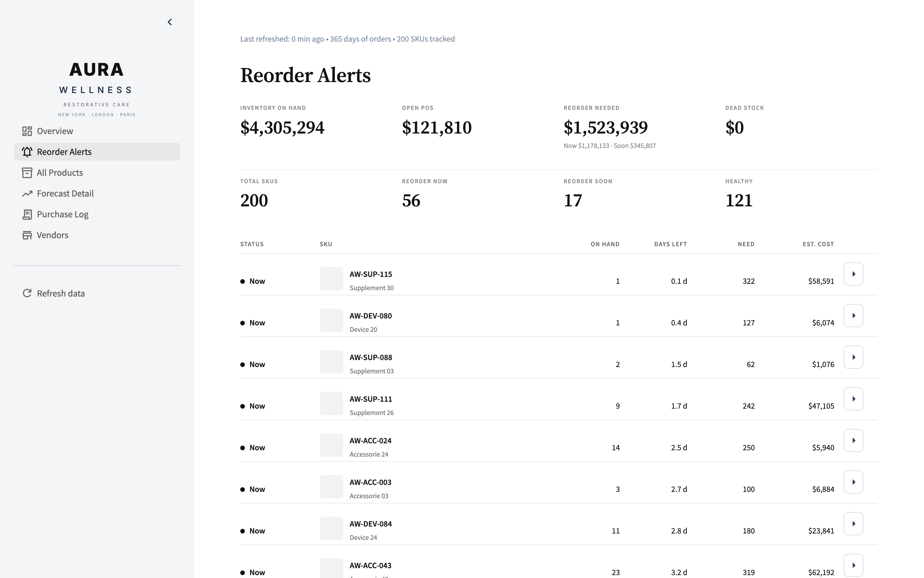Image resolution: width=924 pixels, height=578 pixels.
Task: Expand the AW-ACC-003 row arrow button
Action: (853, 482)
